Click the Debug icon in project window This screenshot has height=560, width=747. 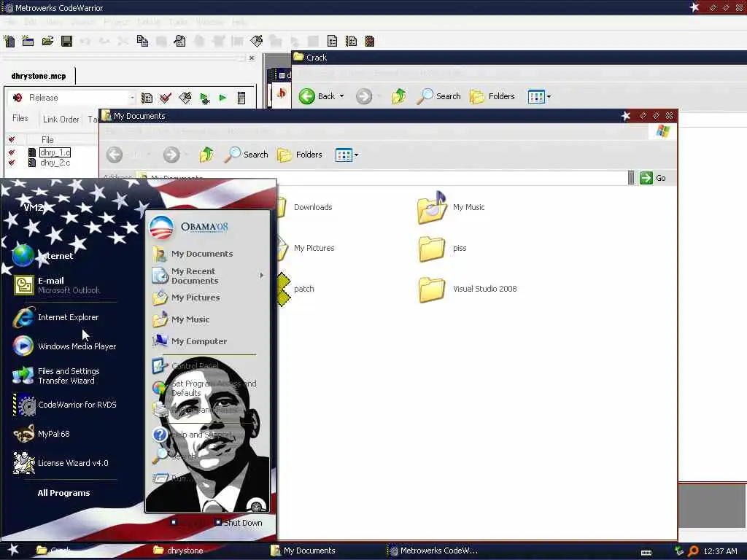[205, 98]
